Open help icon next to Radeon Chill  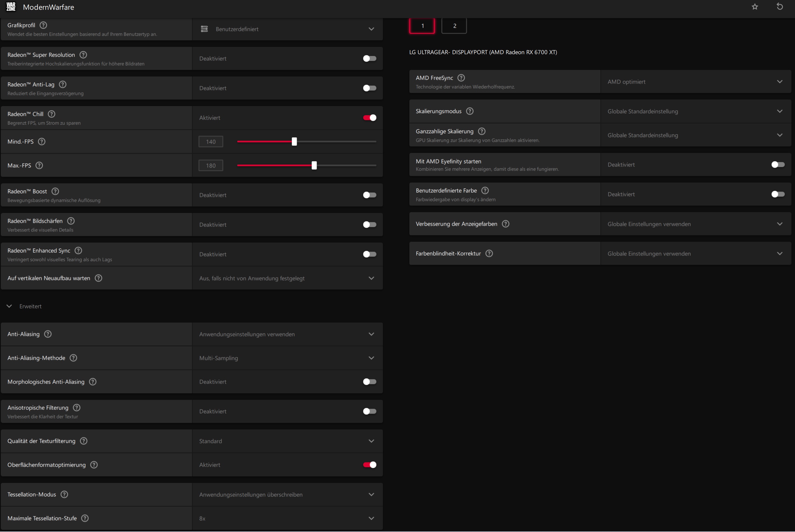click(x=52, y=114)
